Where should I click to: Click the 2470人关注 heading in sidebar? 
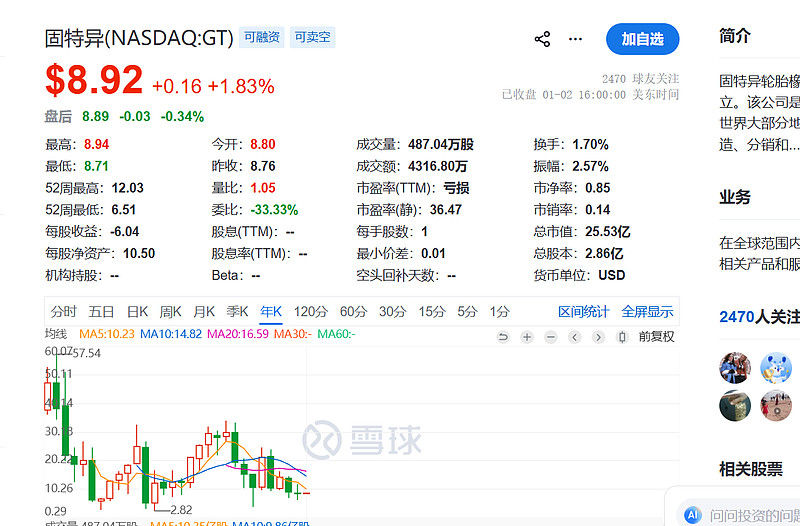759,317
